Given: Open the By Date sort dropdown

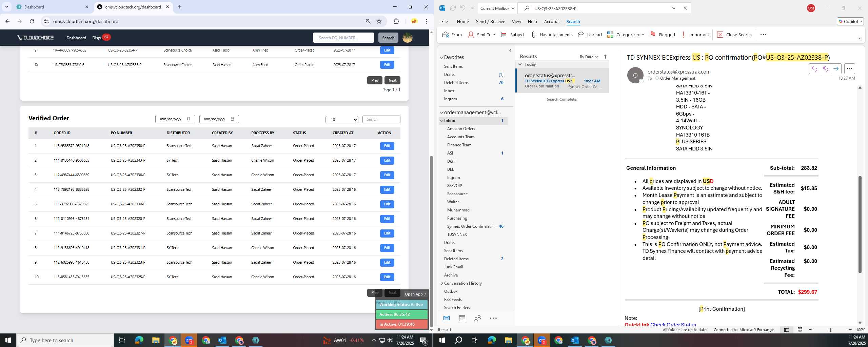Looking at the screenshot, I should (x=589, y=57).
